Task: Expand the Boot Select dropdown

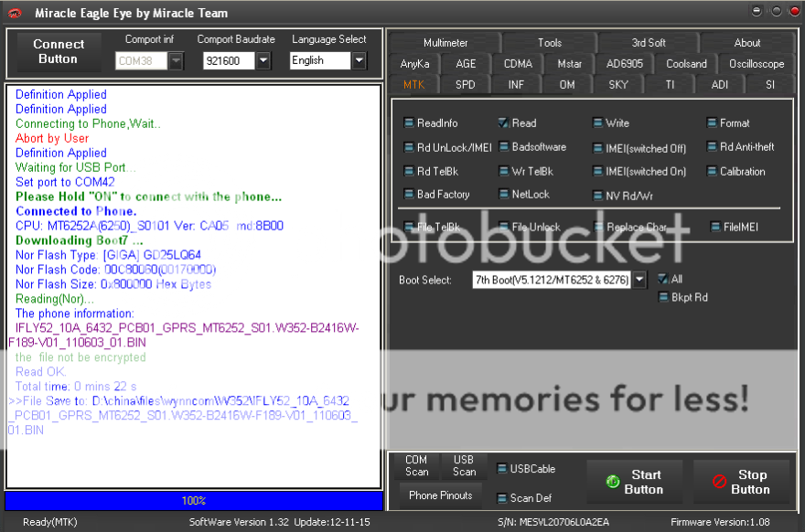Action: click(639, 280)
